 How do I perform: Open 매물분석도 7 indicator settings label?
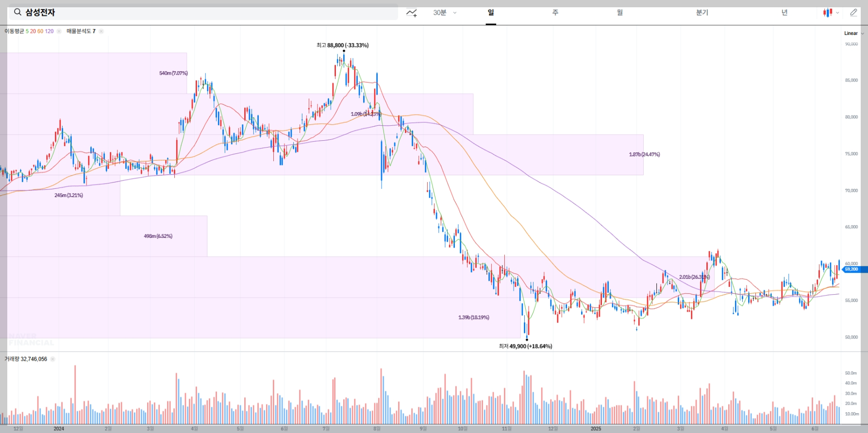pos(81,31)
